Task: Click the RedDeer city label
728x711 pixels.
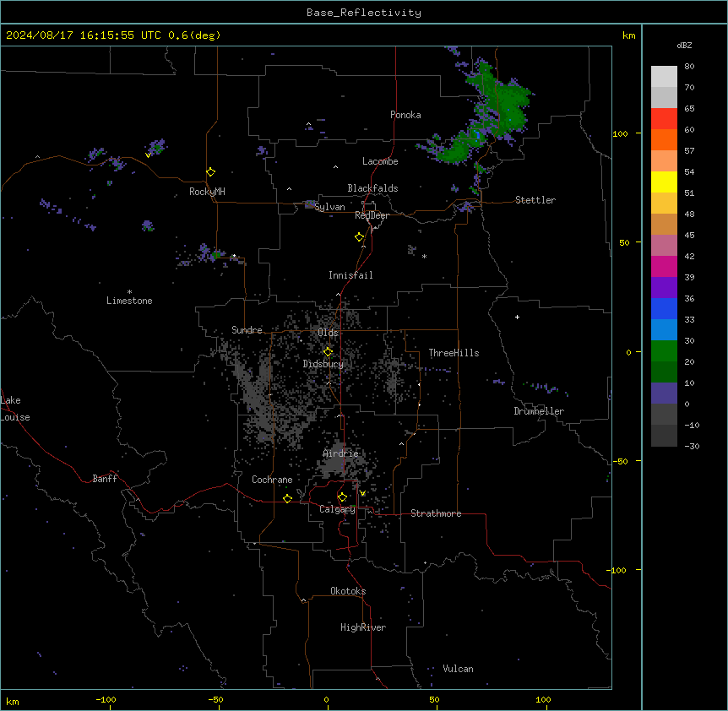Action: click(372, 215)
